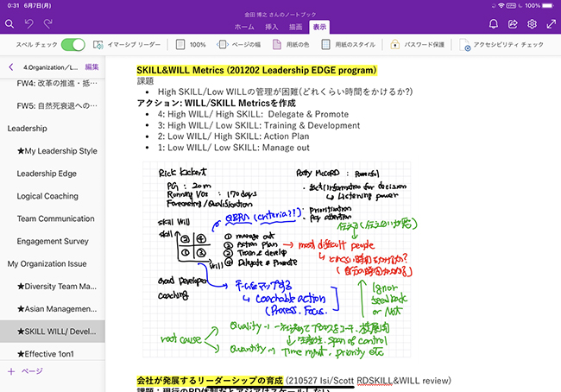
Task: Open the 用紙のスタイル paper style menu
Action: pyautogui.click(x=350, y=44)
